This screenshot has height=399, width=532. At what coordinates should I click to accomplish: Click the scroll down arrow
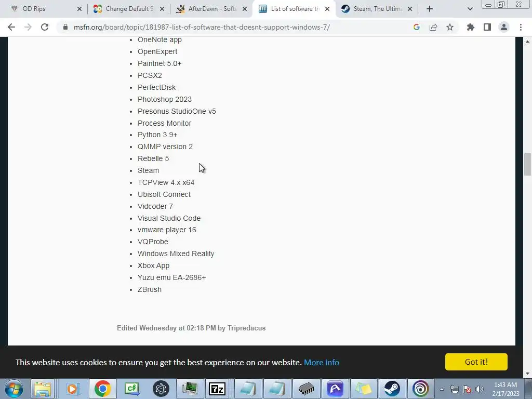click(527, 374)
